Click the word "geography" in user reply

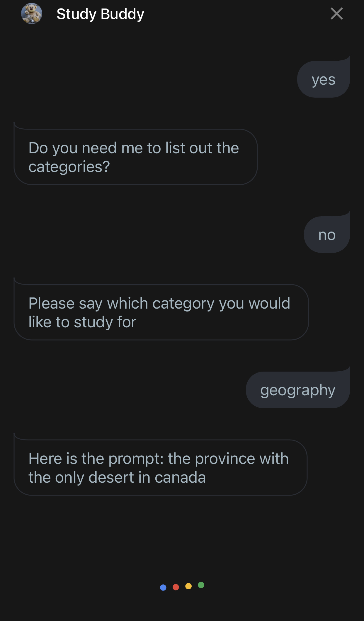point(297,390)
